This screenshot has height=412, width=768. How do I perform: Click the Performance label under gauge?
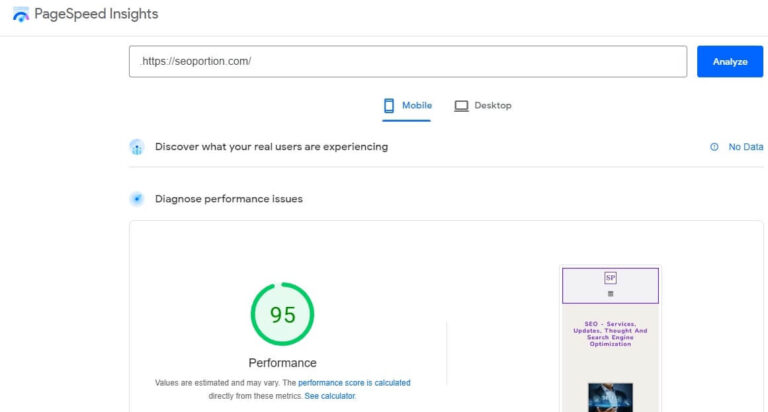pyautogui.click(x=282, y=363)
